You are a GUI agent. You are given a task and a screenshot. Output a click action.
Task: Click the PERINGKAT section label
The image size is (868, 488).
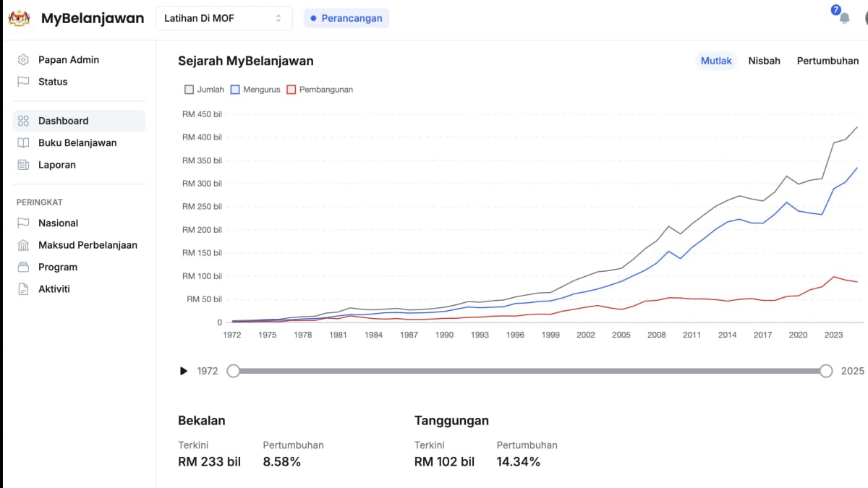coord(40,202)
